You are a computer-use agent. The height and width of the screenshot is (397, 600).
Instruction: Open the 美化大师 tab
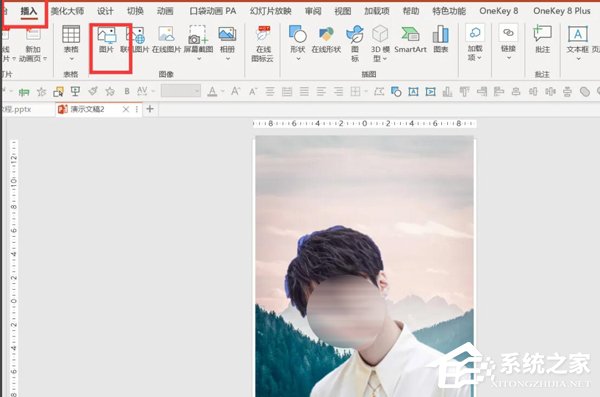(x=67, y=11)
